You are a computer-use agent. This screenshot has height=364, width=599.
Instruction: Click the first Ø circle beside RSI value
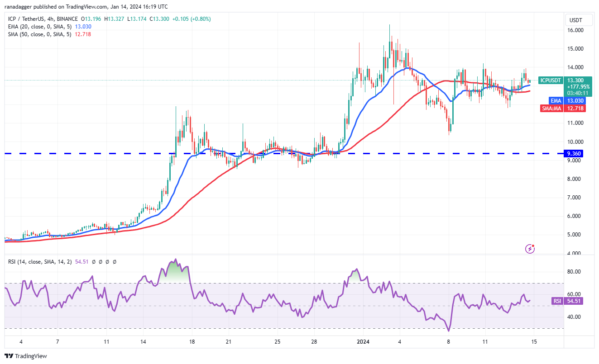(93, 262)
